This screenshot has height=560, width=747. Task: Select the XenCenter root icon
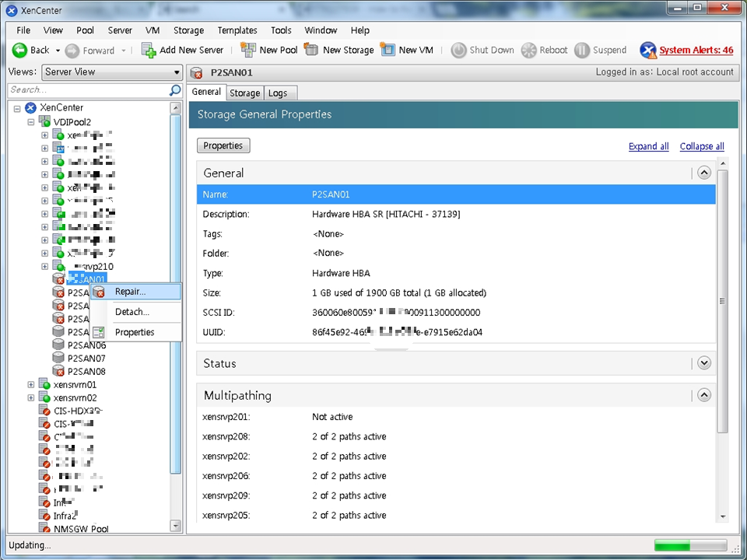30,107
